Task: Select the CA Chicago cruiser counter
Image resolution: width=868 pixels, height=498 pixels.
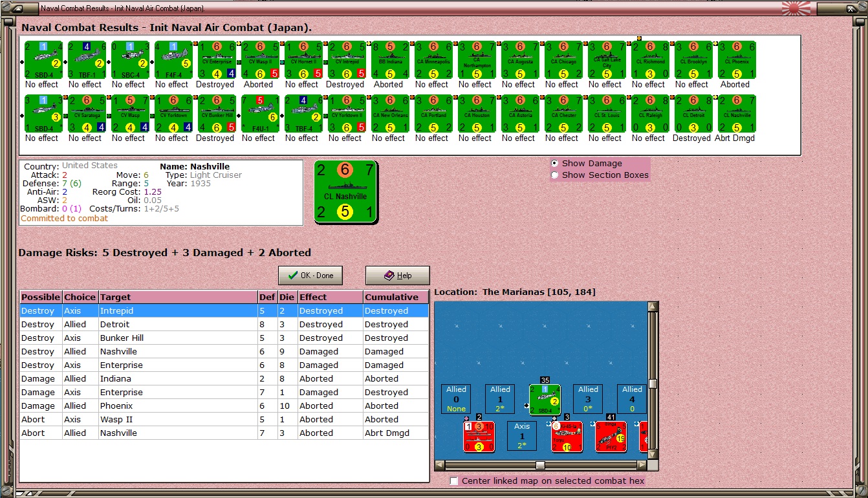Action: point(563,60)
